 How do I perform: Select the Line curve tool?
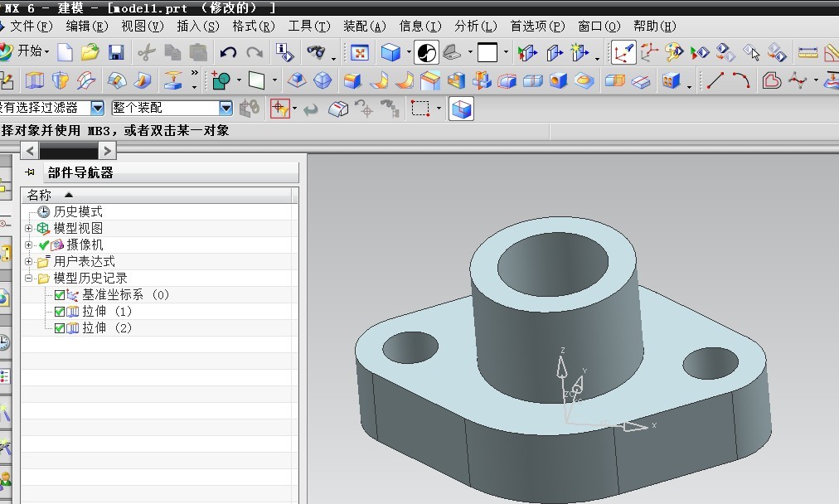[715, 80]
